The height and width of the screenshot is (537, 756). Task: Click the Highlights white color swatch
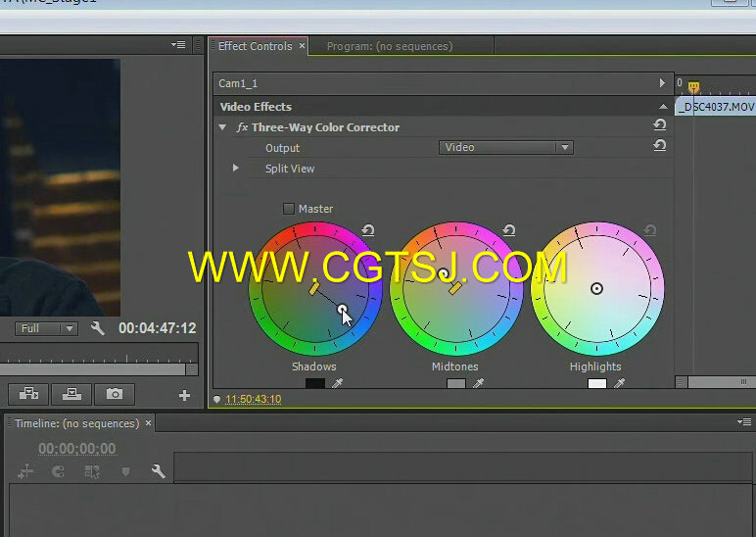pyautogui.click(x=597, y=383)
